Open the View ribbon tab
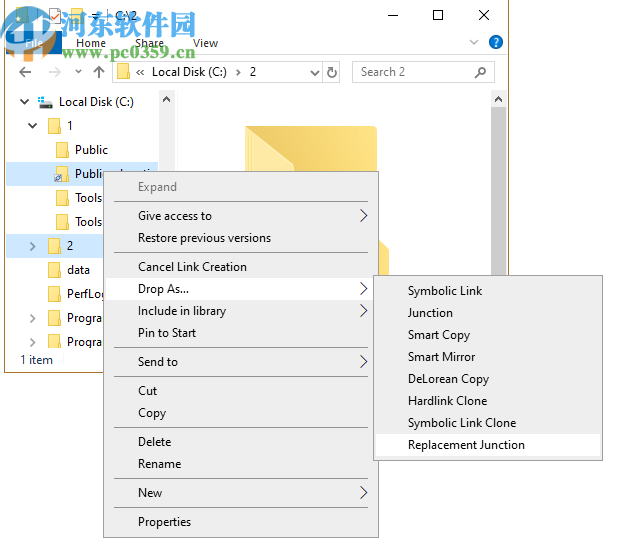Image resolution: width=644 pixels, height=542 pixels. [205, 43]
